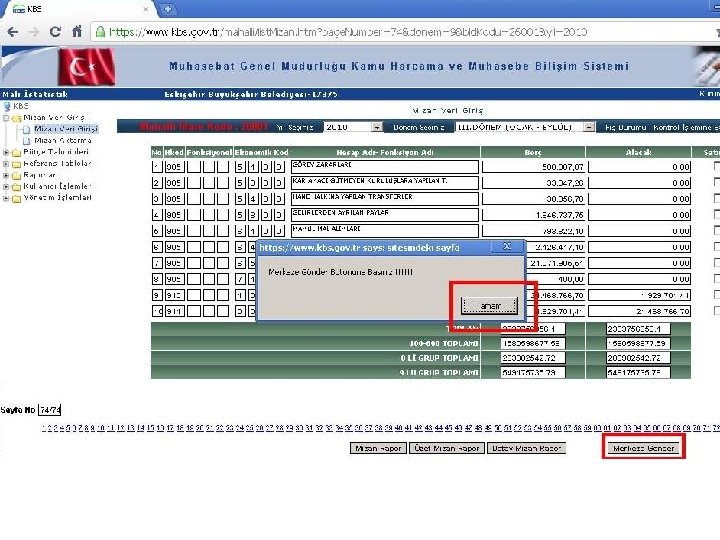The width and height of the screenshot is (720, 540).
Task: Reload the page with the refresh icon
Action: [55, 32]
